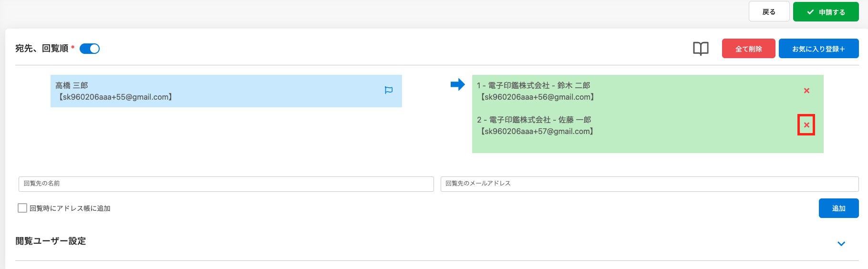The image size is (868, 269).
Task: Remove recipient 鈴木 二郎 with the red X
Action: (x=806, y=91)
